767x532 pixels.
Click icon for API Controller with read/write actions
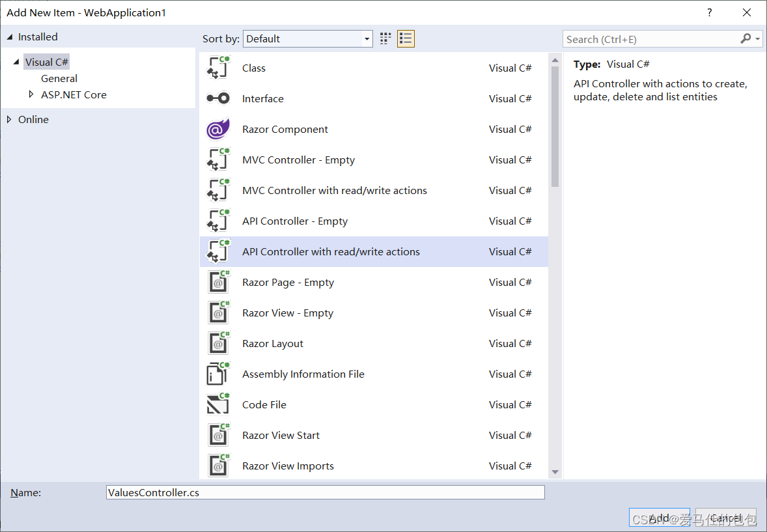pyautogui.click(x=217, y=251)
